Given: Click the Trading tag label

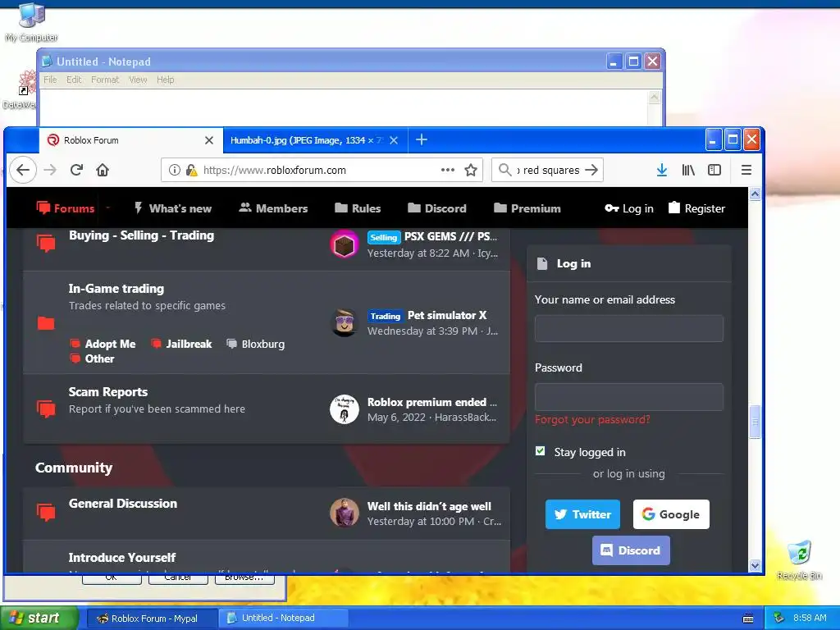Looking at the screenshot, I should tap(386, 316).
